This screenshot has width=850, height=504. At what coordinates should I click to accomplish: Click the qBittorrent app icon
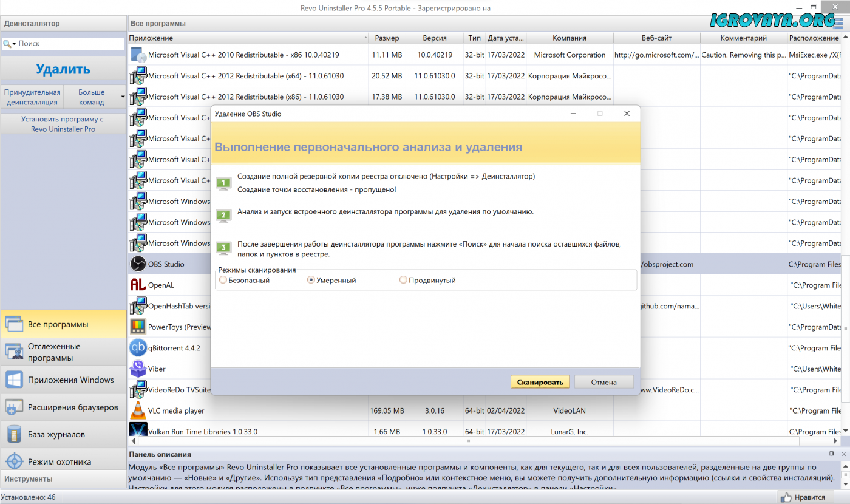138,348
